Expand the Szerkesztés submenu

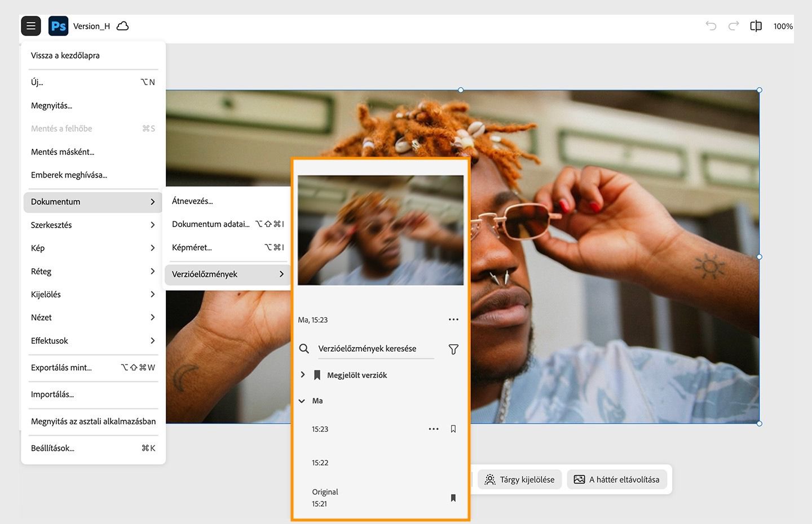pos(93,225)
